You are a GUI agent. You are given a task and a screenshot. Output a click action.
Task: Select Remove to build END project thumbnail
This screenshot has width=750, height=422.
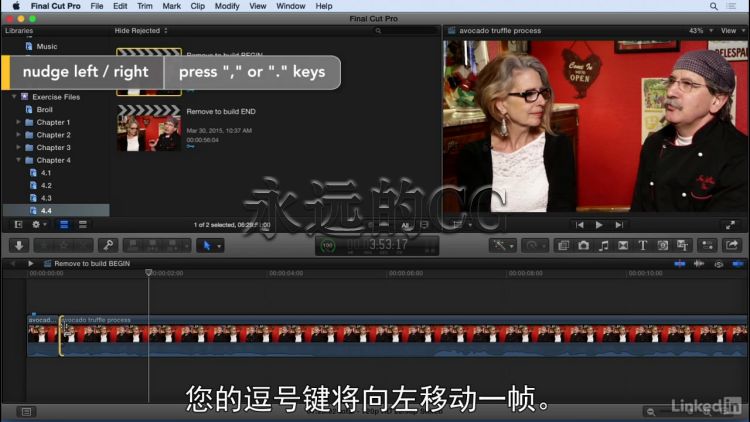tap(149, 128)
